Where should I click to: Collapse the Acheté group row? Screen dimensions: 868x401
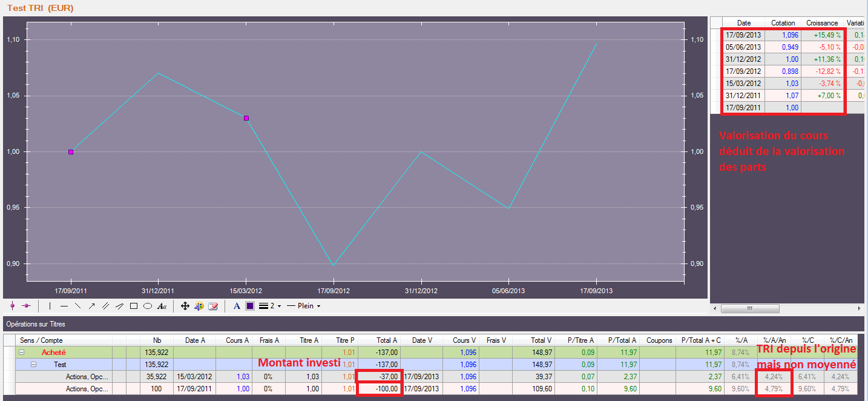tap(22, 352)
